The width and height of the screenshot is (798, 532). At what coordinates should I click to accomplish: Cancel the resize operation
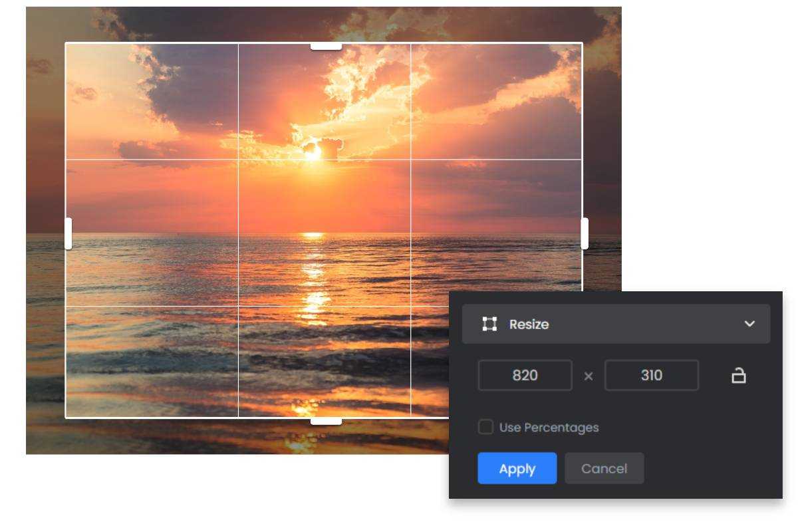pyautogui.click(x=604, y=468)
